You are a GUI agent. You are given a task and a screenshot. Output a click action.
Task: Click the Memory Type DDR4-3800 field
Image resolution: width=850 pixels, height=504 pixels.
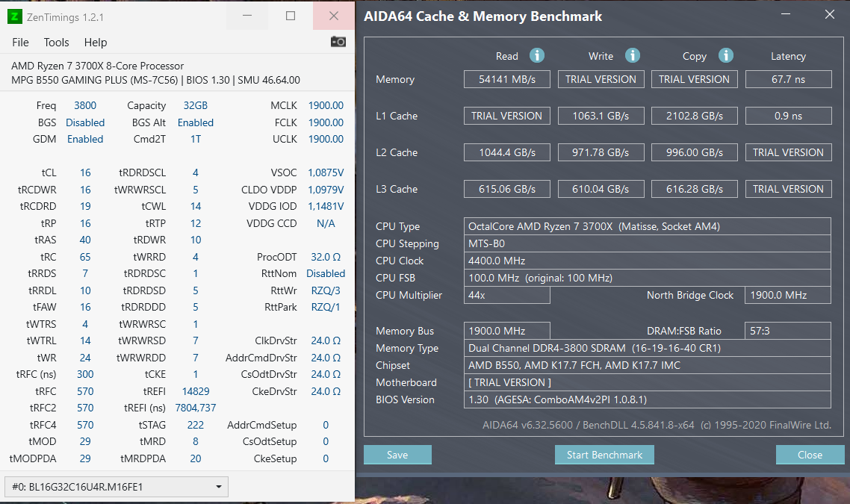point(648,348)
